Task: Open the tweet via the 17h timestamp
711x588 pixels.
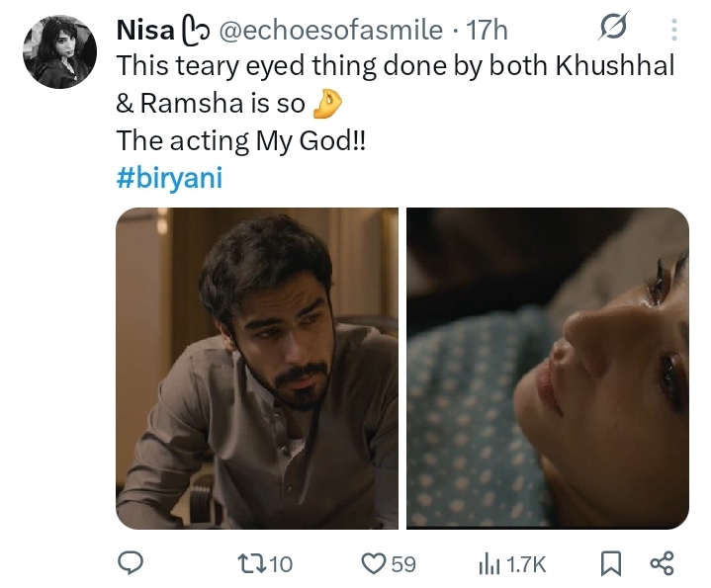Action: tap(486, 31)
